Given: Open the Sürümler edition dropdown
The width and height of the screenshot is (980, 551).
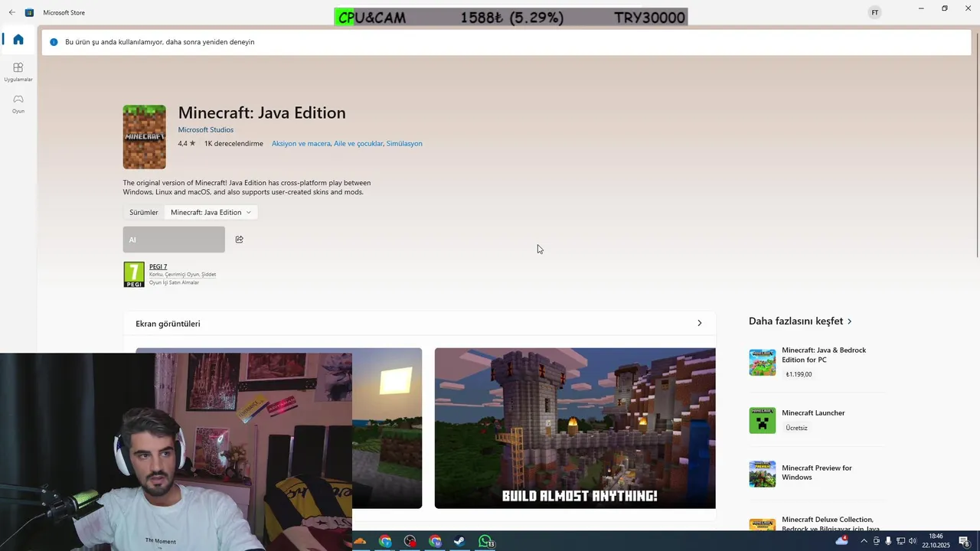Looking at the screenshot, I should 211,212.
